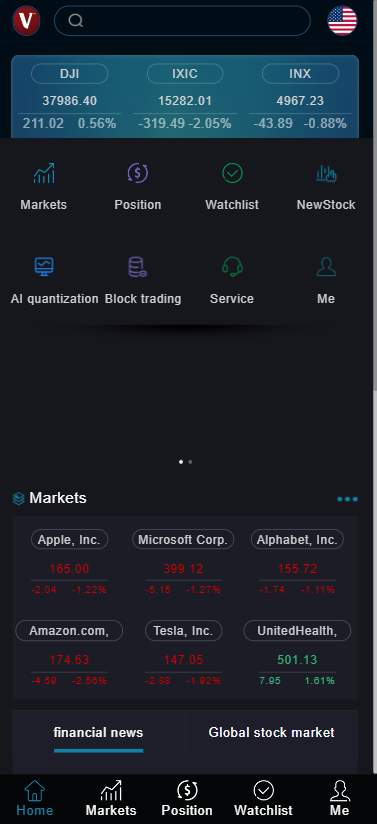Screen dimensions: 377x824
Task: Open the Me profile icon in grid
Action: (x=326, y=267)
